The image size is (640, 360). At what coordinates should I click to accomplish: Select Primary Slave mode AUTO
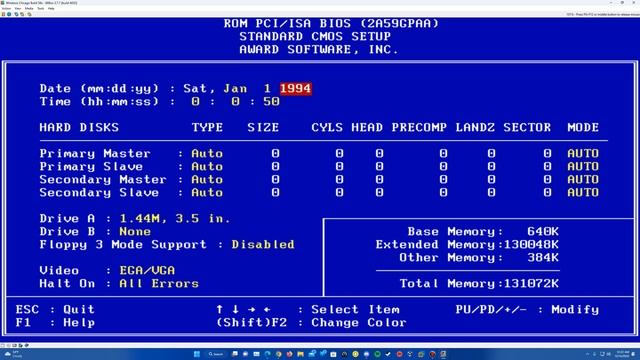coord(583,167)
